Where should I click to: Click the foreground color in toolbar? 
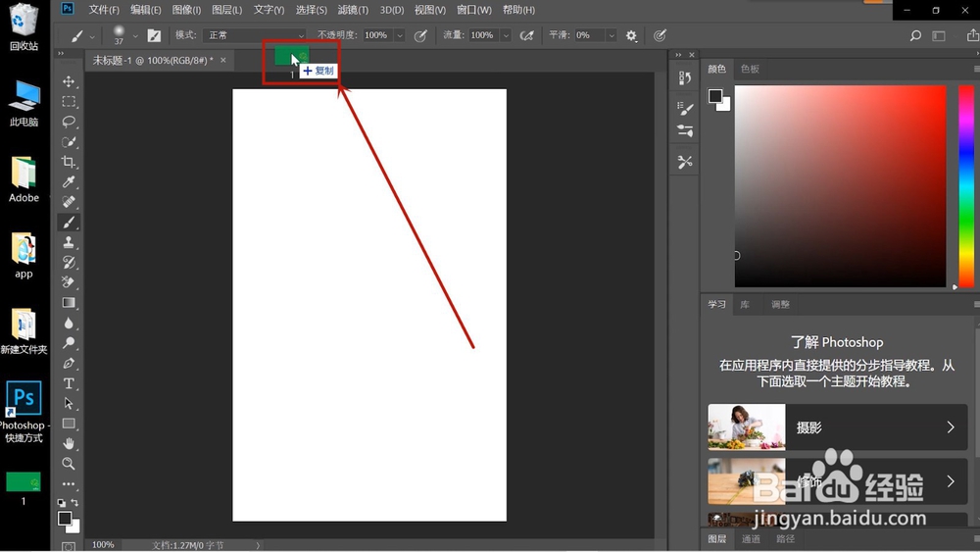pos(65,519)
